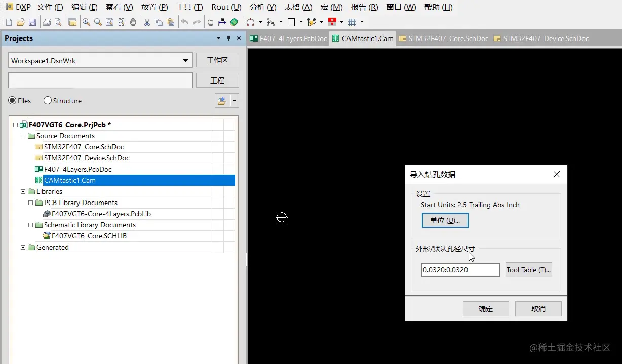Click the Cut scissors icon

click(x=147, y=22)
